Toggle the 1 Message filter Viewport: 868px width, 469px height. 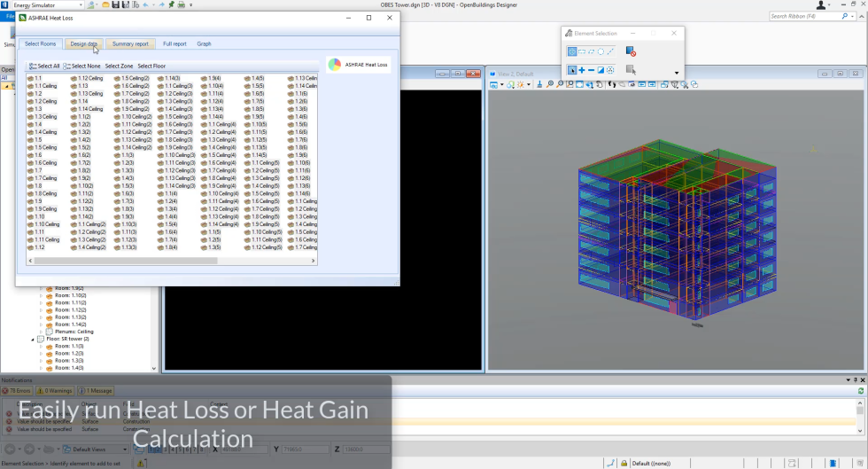[96, 391]
